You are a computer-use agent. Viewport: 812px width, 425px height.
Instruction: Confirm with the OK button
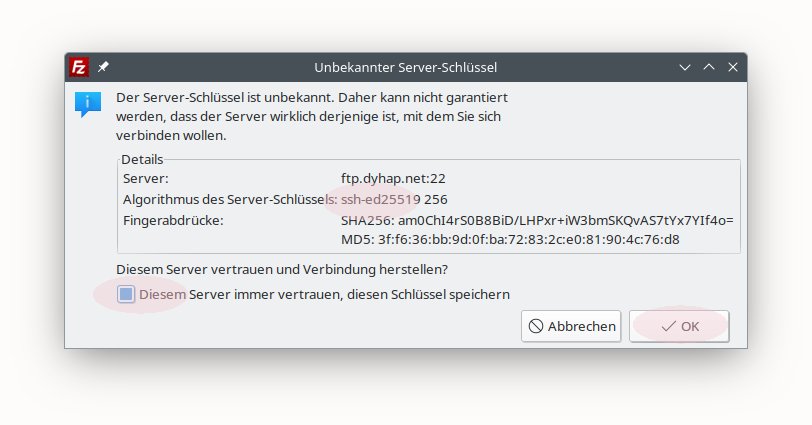point(679,326)
